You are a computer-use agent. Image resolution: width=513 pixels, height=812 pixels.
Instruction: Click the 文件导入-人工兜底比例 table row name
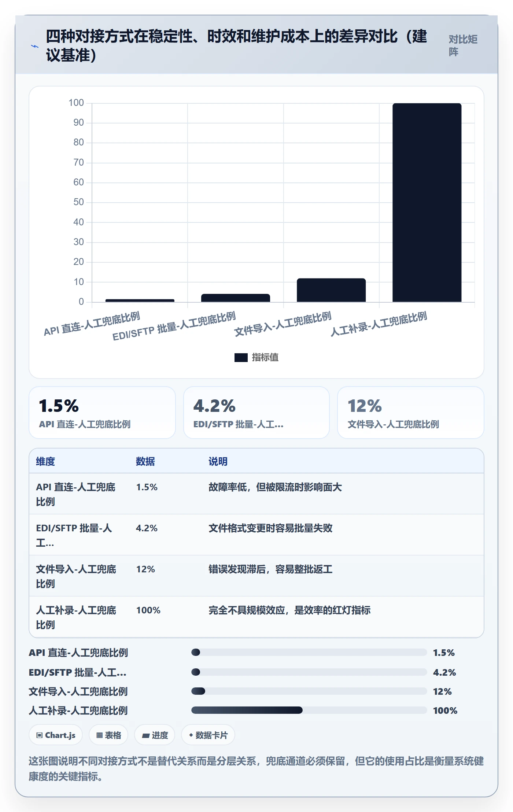pos(76,576)
